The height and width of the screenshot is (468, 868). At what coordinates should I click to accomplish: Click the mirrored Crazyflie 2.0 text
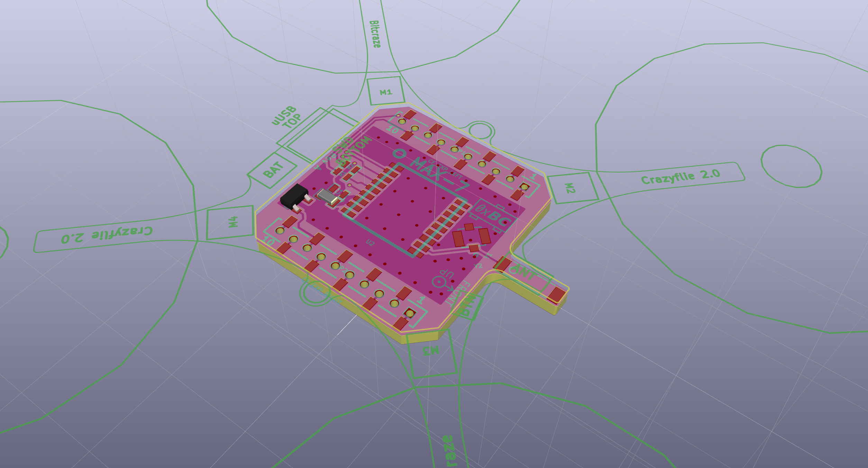tap(107, 235)
